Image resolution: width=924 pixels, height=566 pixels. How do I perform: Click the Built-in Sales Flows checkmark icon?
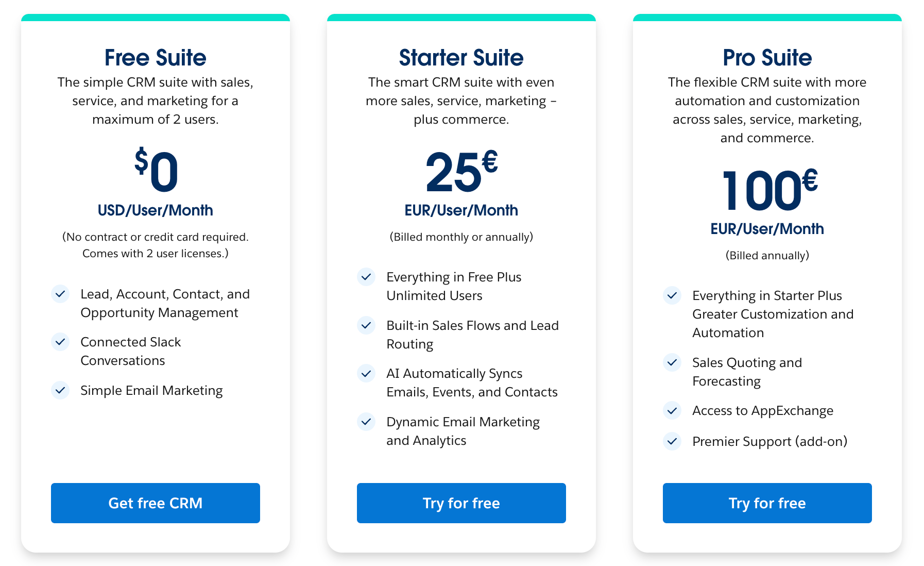[x=366, y=325]
